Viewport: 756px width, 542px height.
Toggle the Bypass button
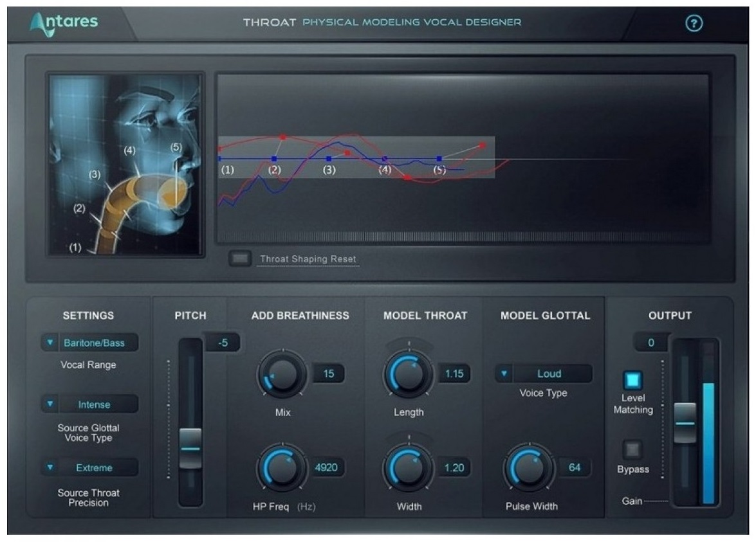click(632, 449)
